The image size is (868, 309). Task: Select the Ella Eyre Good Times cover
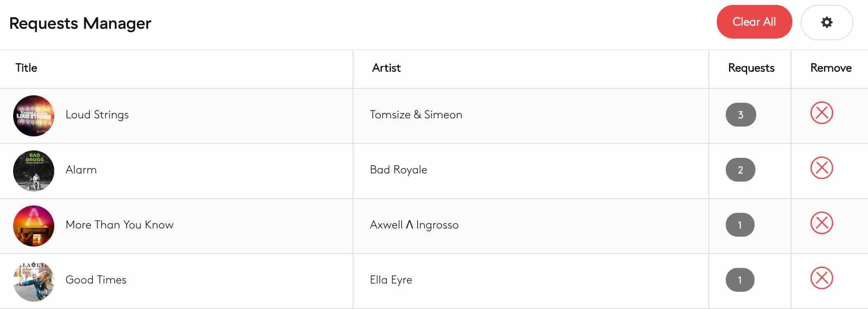click(34, 281)
